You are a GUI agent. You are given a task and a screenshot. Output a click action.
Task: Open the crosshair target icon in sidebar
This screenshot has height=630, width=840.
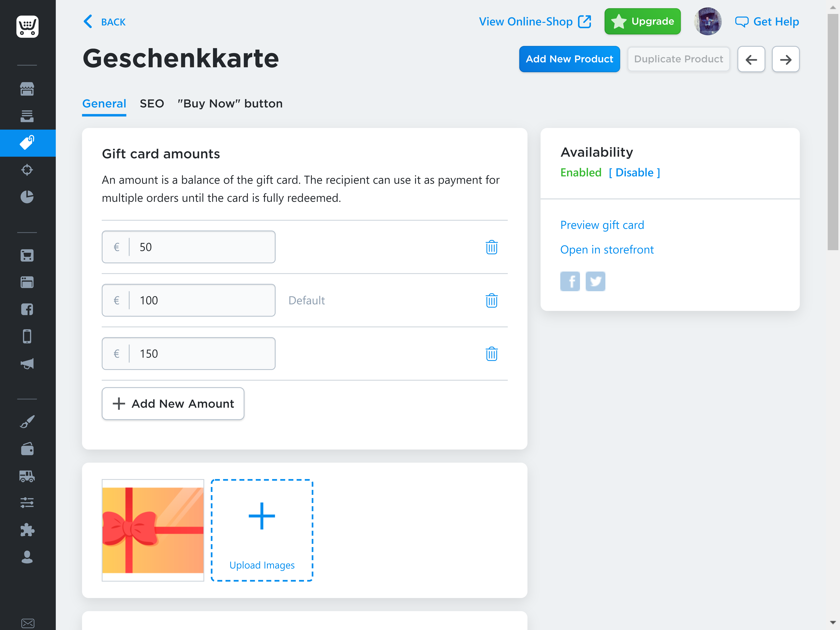pyautogui.click(x=27, y=170)
